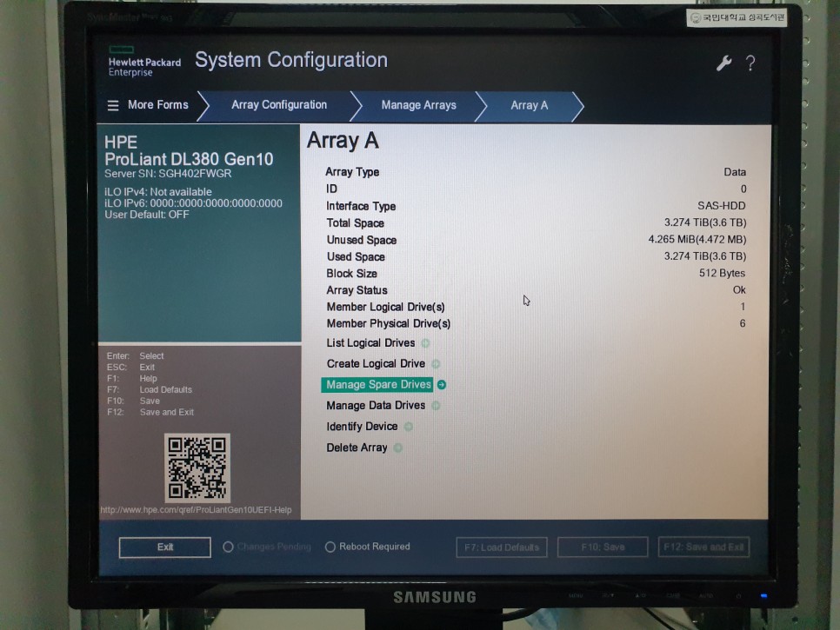Viewport: 840px width, 630px height.
Task: Click arrow icon next to Manage Data Drives
Action: coord(436,406)
